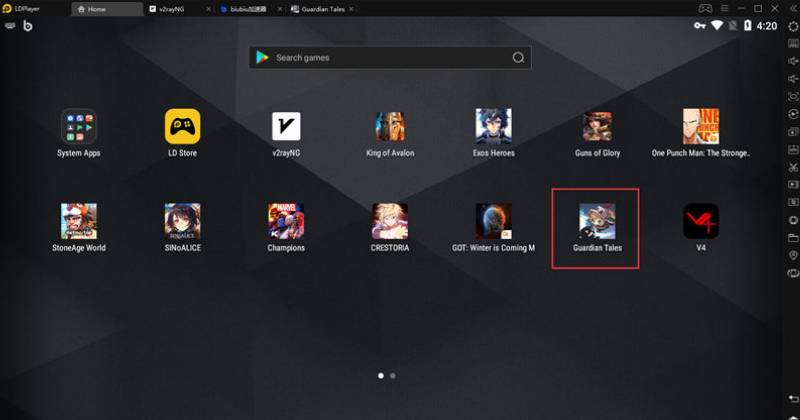Launch GOT: Winter is Coming M
This screenshot has width=800, height=420.
click(493, 221)
